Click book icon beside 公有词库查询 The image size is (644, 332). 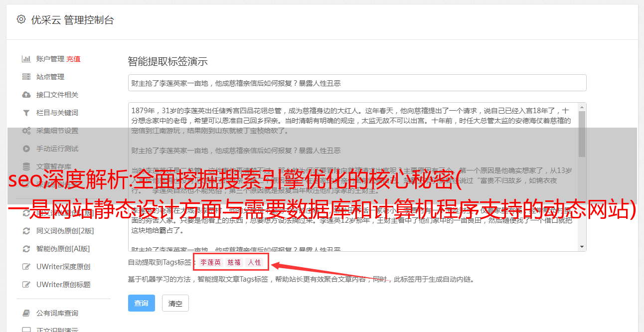click(x=26, y=313)
